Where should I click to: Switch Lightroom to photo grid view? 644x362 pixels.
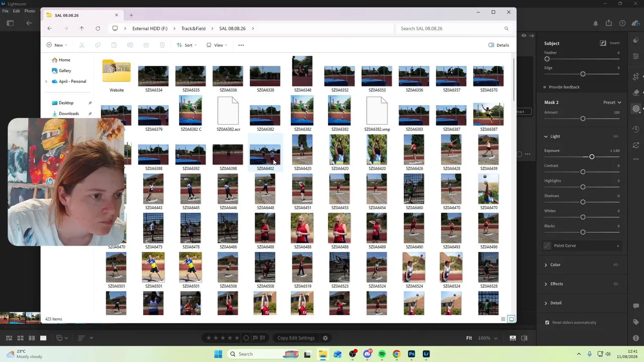[9, 338]
